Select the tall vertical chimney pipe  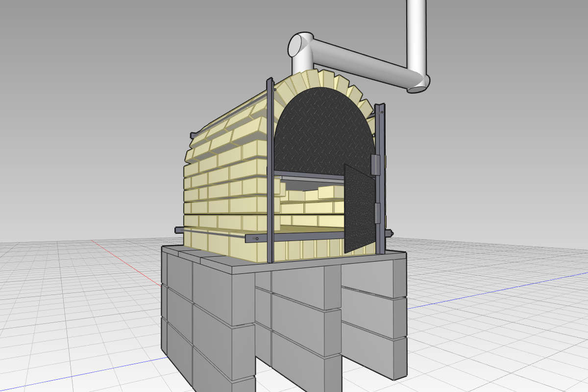tap(416, 37)
